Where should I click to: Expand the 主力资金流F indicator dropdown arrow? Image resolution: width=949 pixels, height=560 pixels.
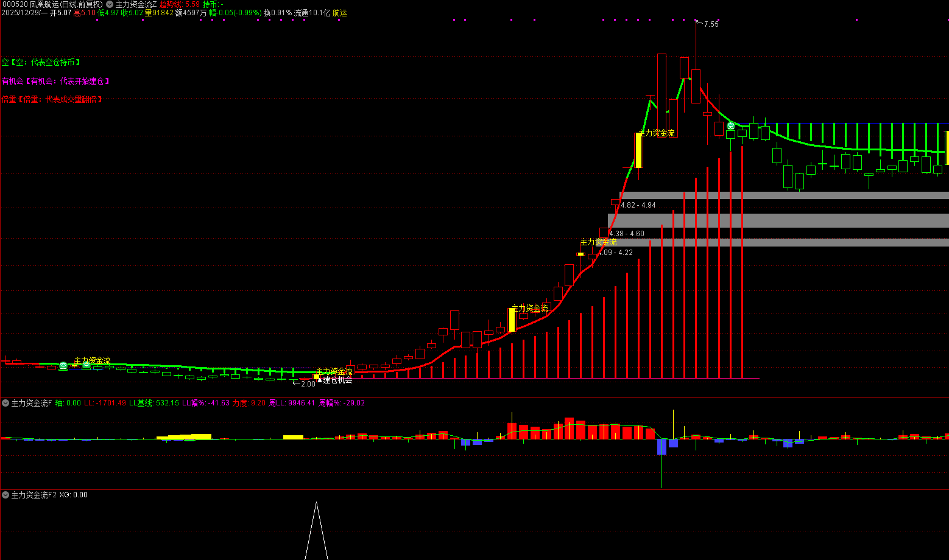click(5, 403)
